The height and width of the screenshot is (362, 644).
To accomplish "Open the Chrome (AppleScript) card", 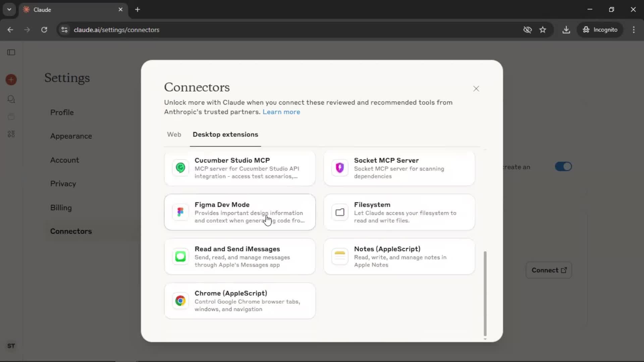I will (240, 301).
